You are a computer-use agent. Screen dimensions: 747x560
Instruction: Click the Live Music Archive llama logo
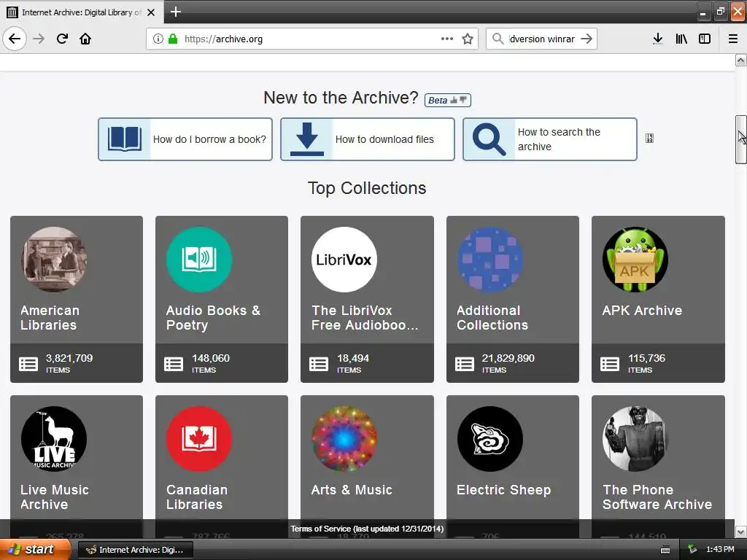[x=54, y=438]
